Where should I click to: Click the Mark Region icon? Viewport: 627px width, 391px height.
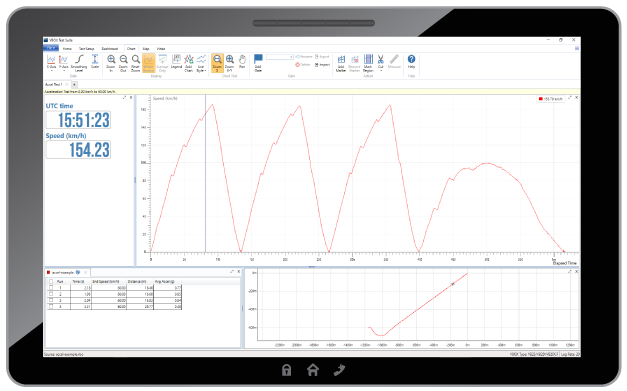[x=368, y=59]
